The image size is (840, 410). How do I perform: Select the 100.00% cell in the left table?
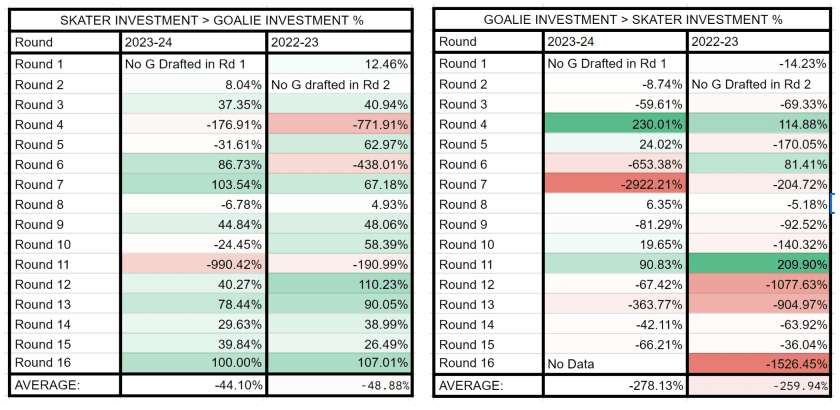tap(193, 363)
